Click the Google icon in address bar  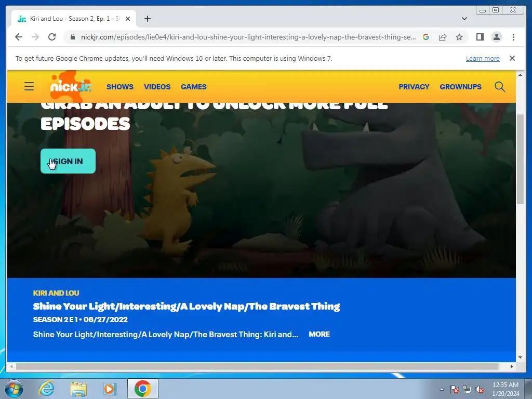click(426, 37)
